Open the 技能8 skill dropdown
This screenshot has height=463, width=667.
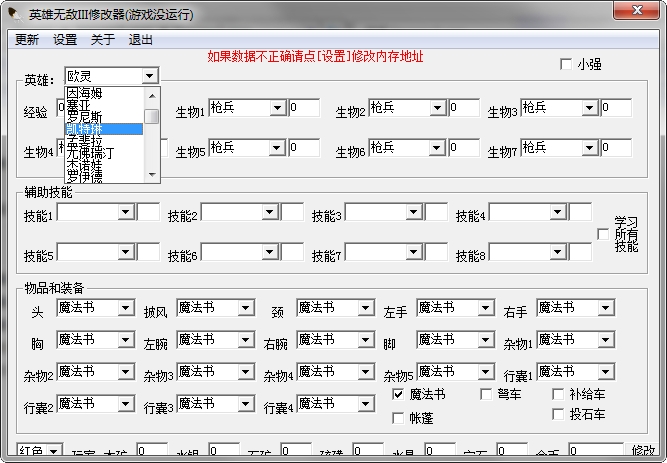coord(557,252)
